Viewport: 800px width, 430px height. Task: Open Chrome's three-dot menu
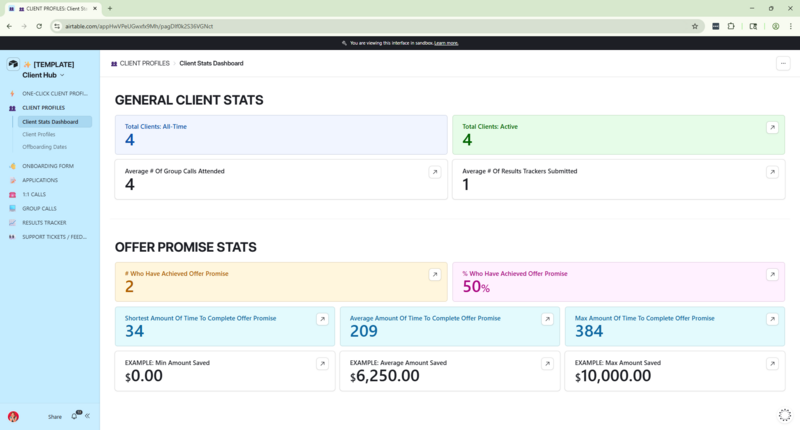pos(790,26)
